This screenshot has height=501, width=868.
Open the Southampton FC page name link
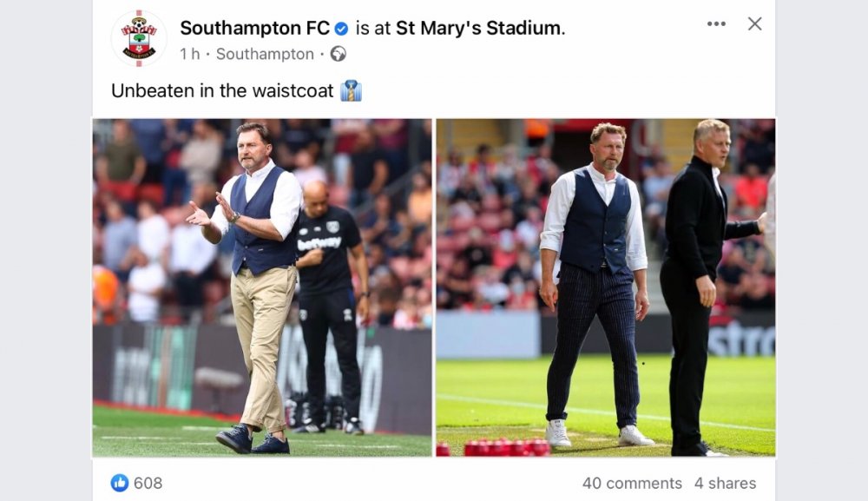(254, 28)
